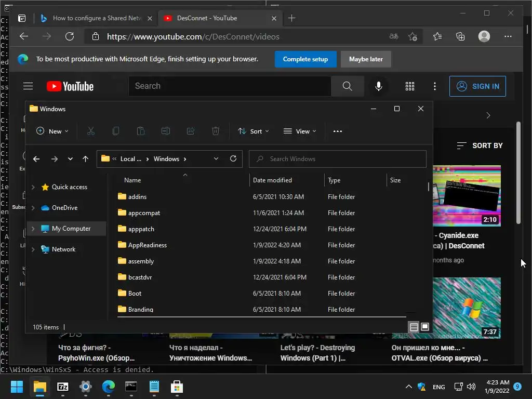Image resolution: width=532 pixels, height=399 pixels.
Task: Open Edge Favorites list icon
Action: point(437,37)
